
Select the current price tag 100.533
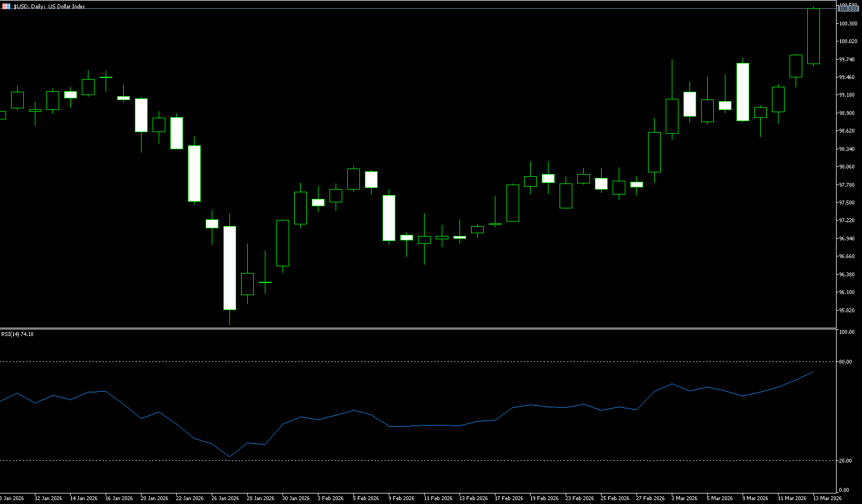coord(848,9)
